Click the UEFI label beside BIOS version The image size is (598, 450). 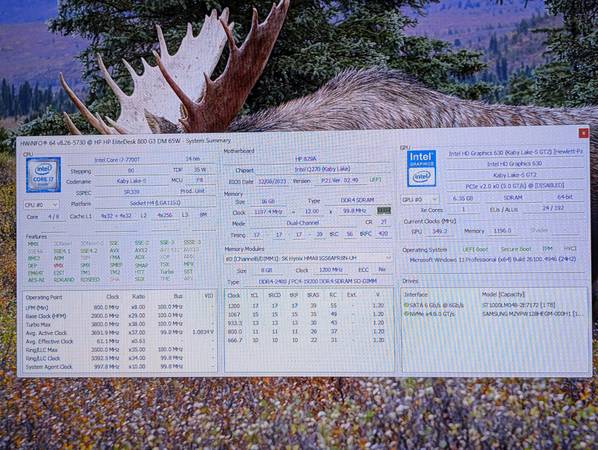(375, 180)
